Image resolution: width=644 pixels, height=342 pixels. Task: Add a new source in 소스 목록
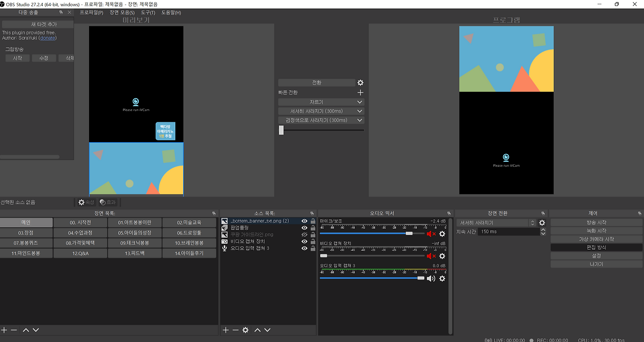[226, 330]
